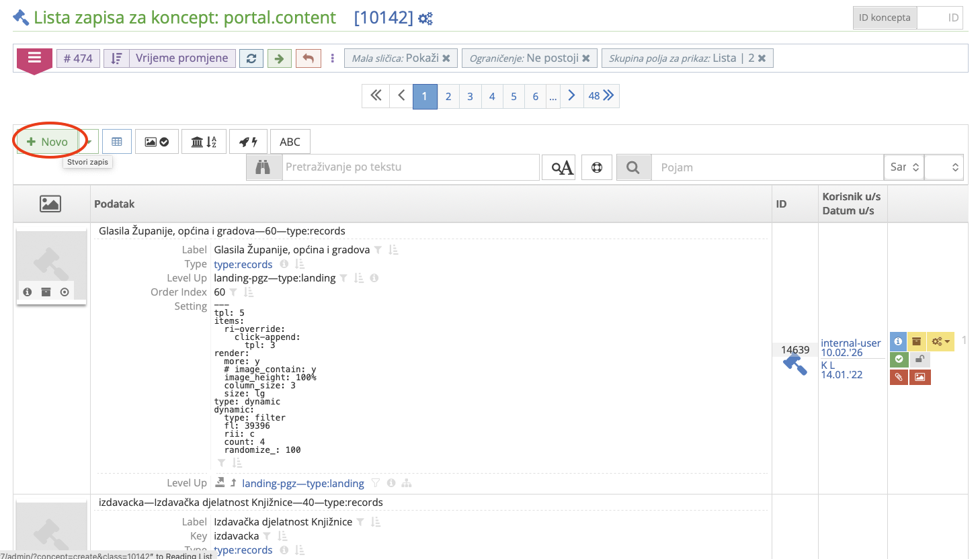Image resolution: width=980 pixels, height=559 pixels.
Task: Click the brown archive box icon
Action: pyautogui.click(x=917, y=341)
